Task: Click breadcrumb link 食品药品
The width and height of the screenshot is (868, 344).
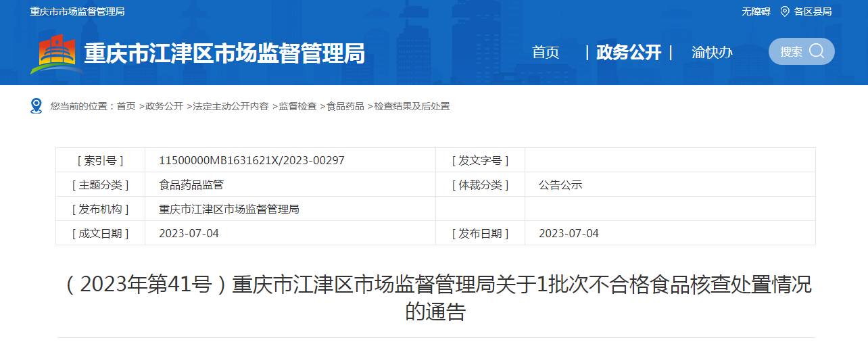Action: [345, 106]
